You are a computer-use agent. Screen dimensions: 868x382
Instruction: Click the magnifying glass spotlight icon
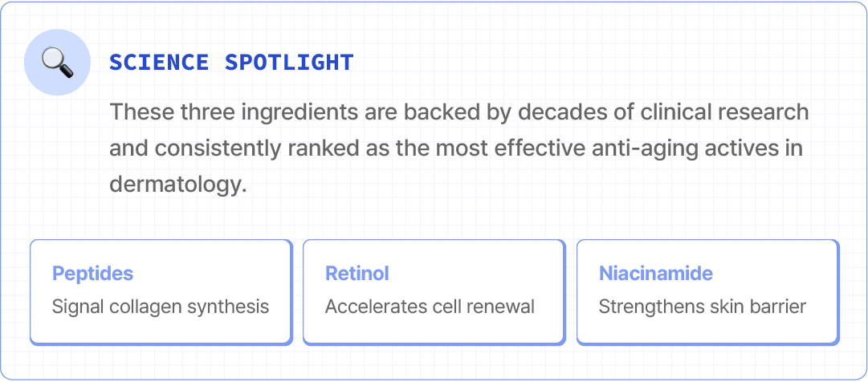[57, 61]
